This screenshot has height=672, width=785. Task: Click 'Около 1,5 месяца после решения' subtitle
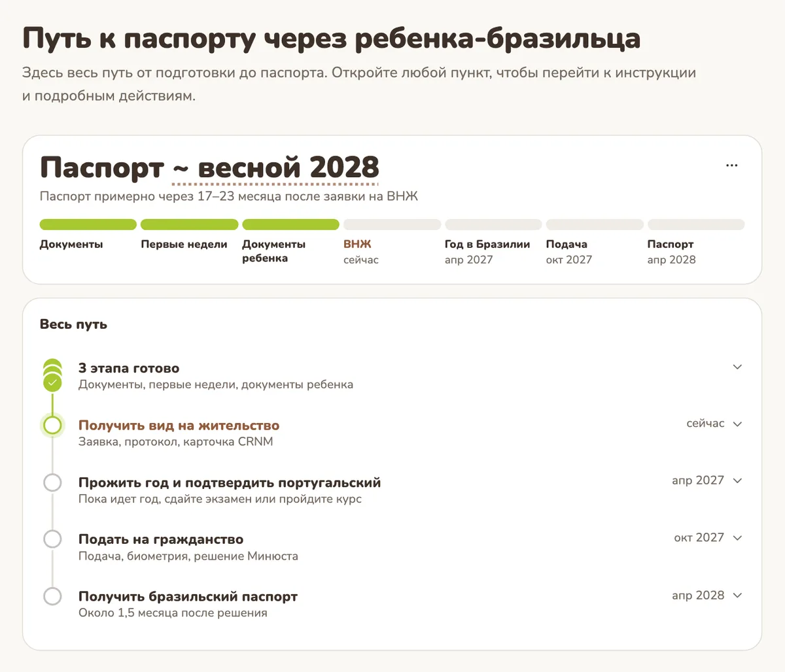[x=173, y=613]
